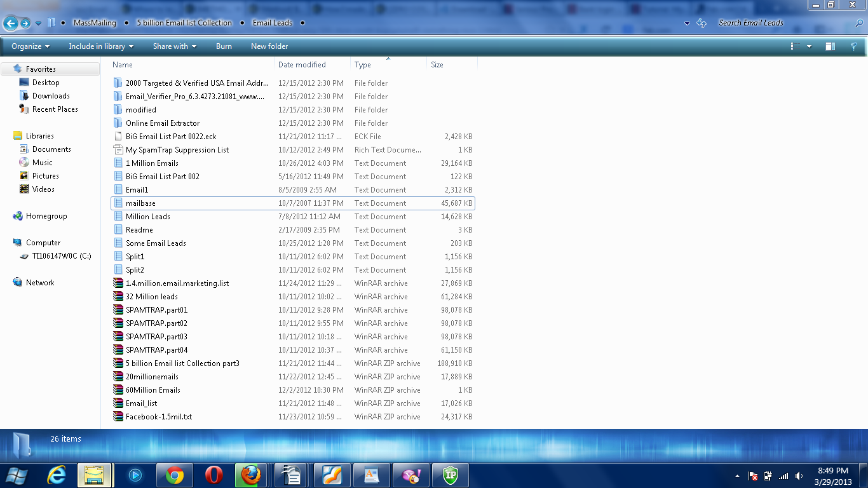Open Google Chrome from the taskbar
The image size is (868, 488).
(175, 475)
